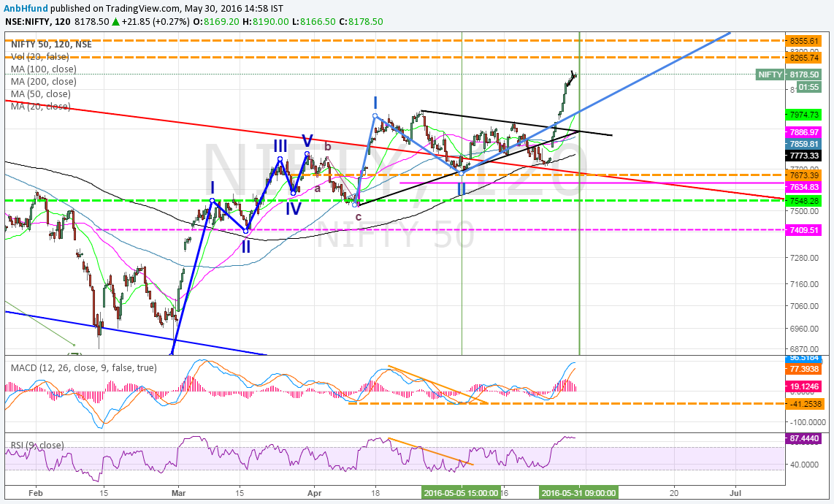Click the 19.1246 MACD histogram value label

(803, 386)
